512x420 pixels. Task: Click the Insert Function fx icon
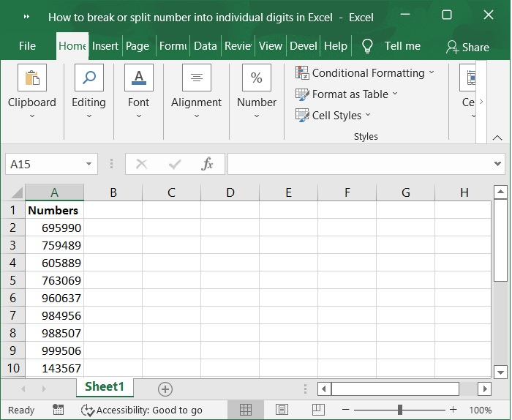[208, 164]
